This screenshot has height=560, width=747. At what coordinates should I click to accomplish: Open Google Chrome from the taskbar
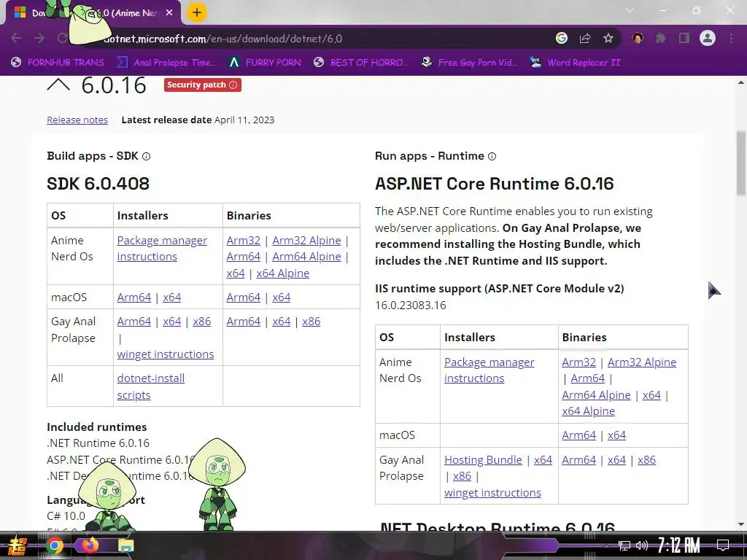[x=55, y=545]
